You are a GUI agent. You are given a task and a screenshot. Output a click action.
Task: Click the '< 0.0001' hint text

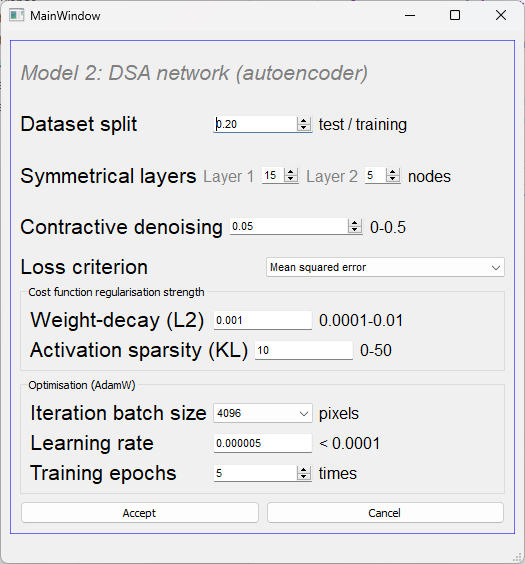(349, 444)
